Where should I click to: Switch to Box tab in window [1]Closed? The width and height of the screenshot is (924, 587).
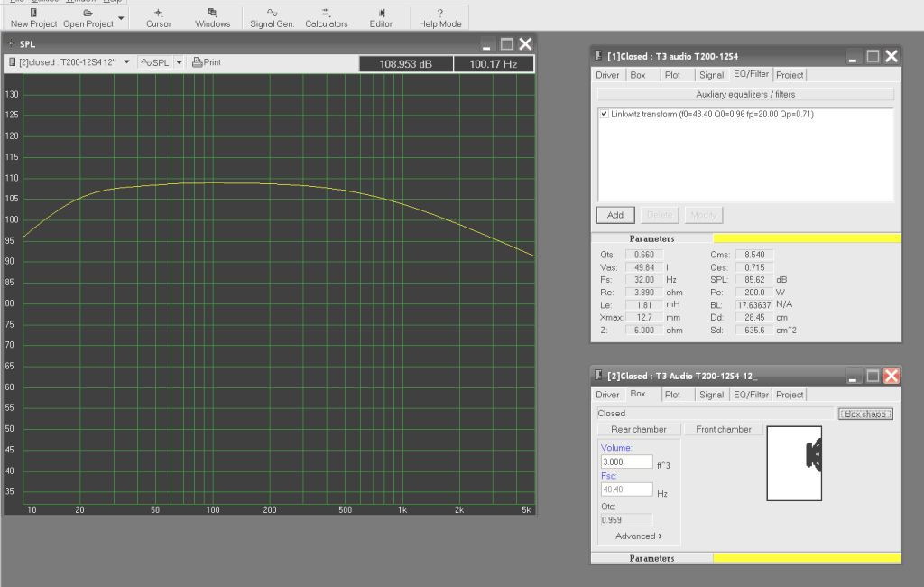pos(638,75)
